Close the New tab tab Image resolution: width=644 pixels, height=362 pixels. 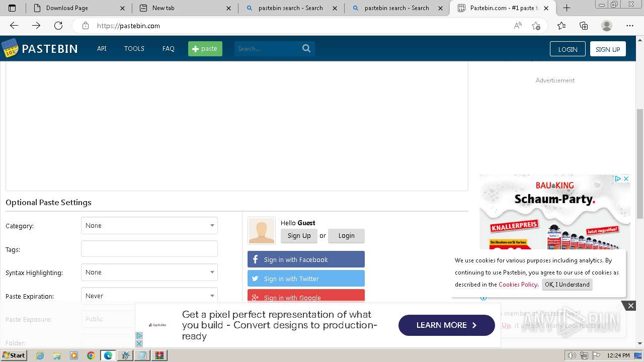click(228, 8)
